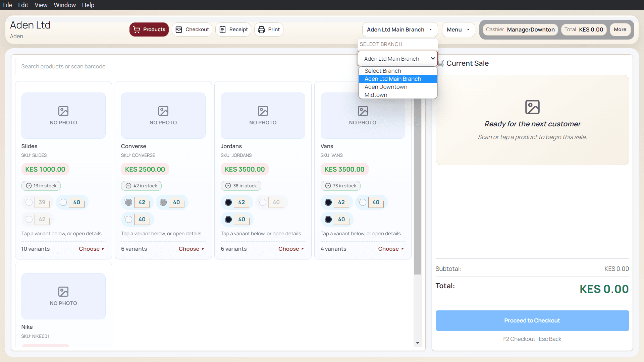
Task: Select Vans size 42 black variant
Action: [x=337, y=202]
